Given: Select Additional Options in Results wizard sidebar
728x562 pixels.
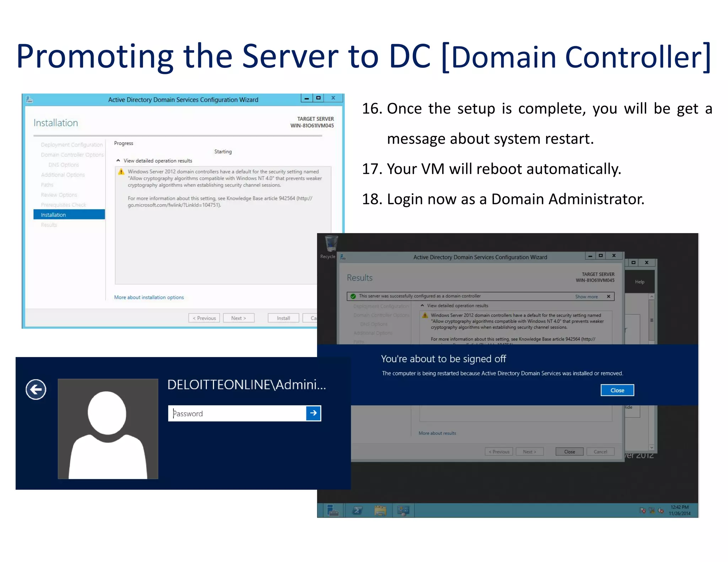Looking at the screenshot, I should 373,333.
